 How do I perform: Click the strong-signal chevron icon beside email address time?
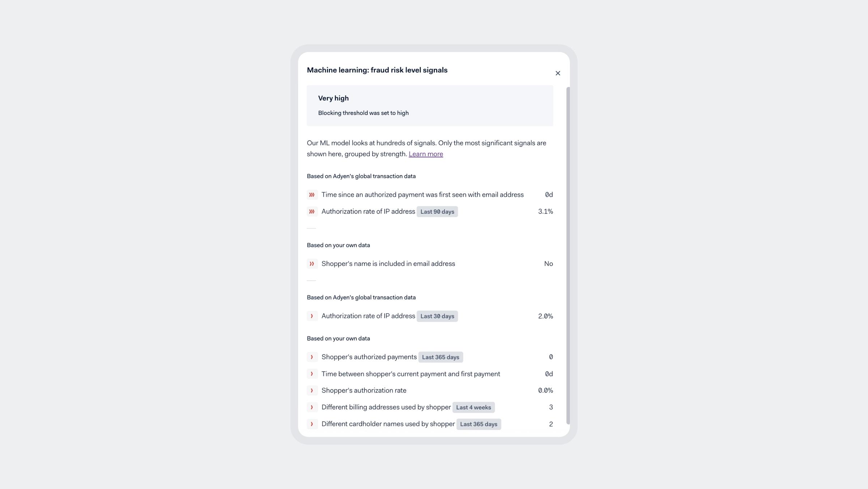tap(312, 194)
